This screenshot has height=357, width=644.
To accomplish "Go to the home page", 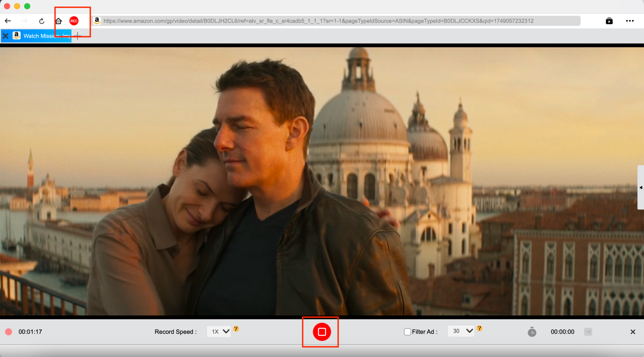I will coord(59,21).
